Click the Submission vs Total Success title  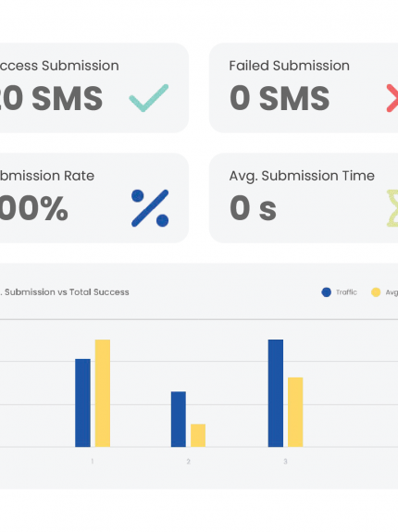click(65, 292)
